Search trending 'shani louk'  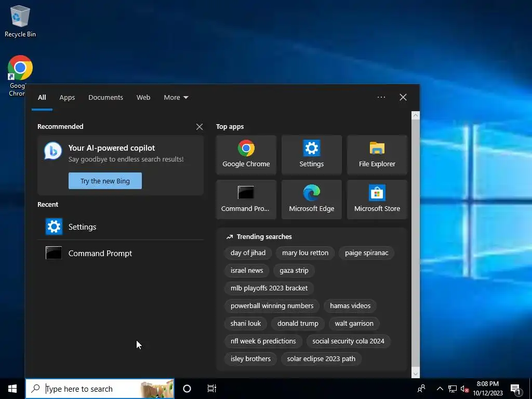(x=246, y=323)
